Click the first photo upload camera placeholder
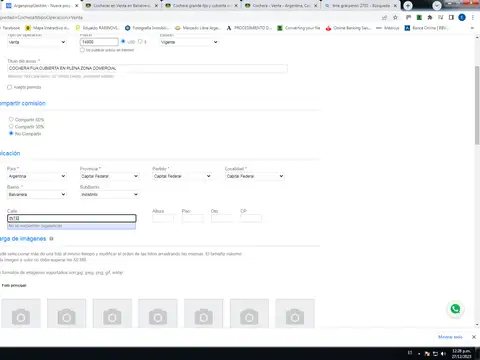 tap(21, 314)
